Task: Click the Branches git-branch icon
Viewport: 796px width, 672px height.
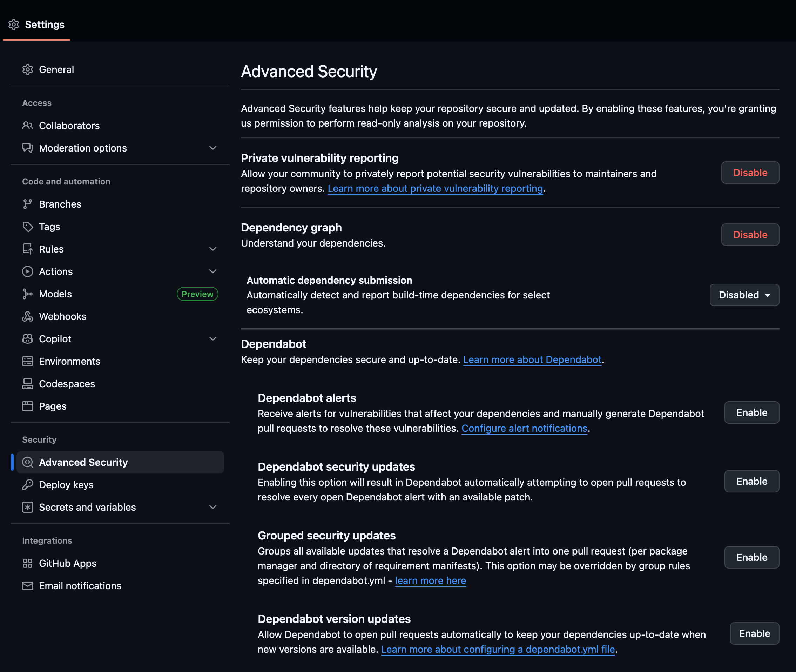Action: pyautogui.click(x=27, y=204)
